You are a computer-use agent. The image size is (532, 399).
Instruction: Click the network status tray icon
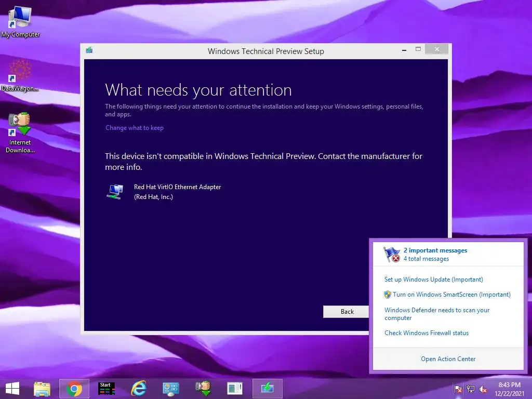tap(471, 389)
